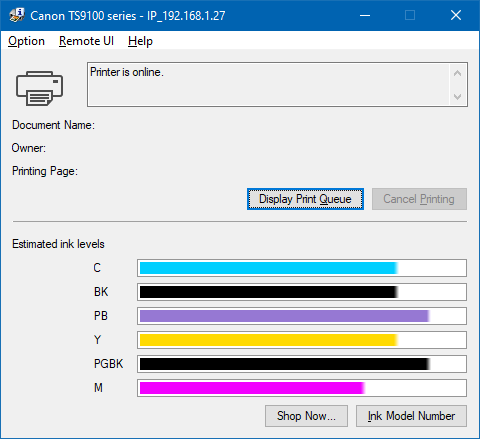
Task: Close the Canon TS9100 status window
Action: pyautogui.click(x=456, y=15)
